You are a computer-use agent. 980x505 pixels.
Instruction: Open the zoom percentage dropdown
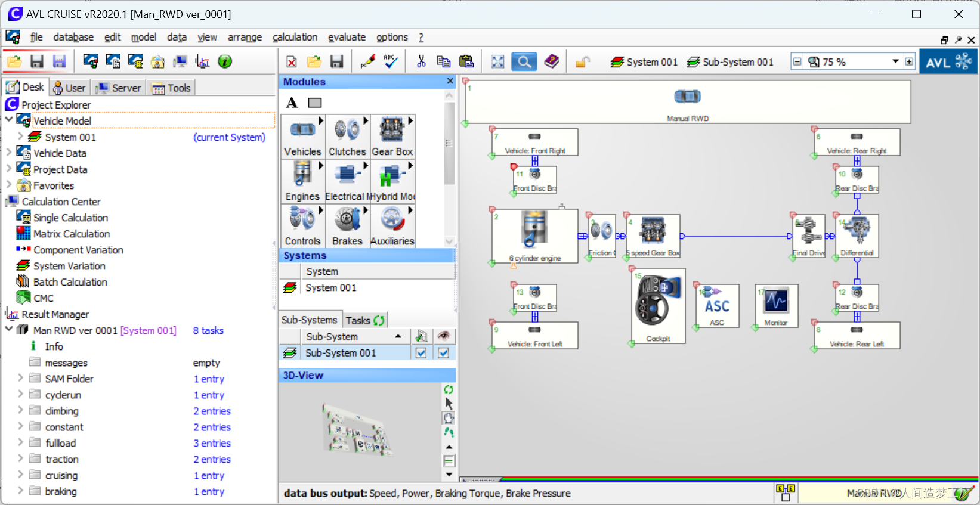(895, 61)
